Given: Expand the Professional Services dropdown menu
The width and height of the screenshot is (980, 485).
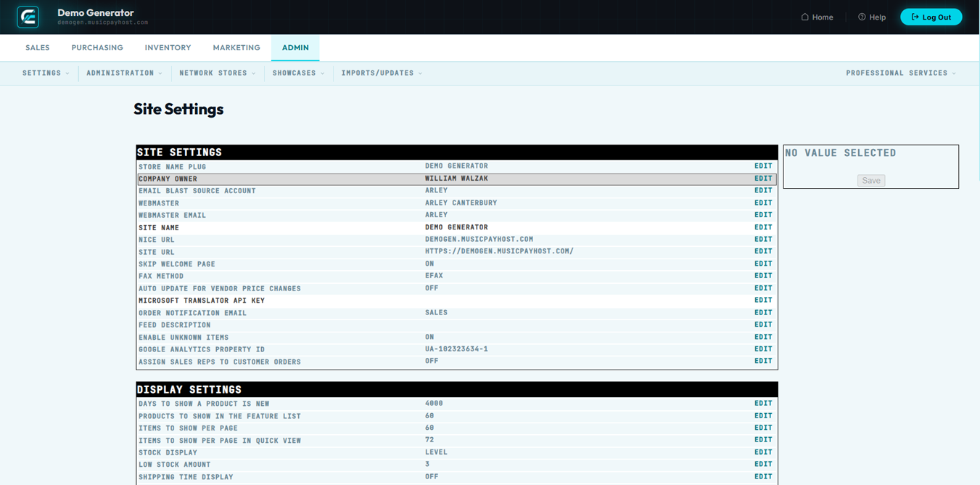Looking at the screenshot, I should [901, 73].
